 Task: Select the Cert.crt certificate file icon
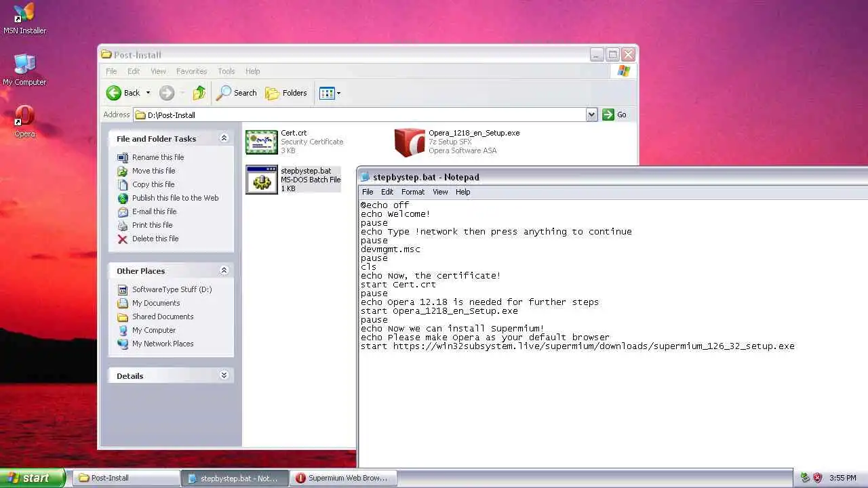pos(262,142)
